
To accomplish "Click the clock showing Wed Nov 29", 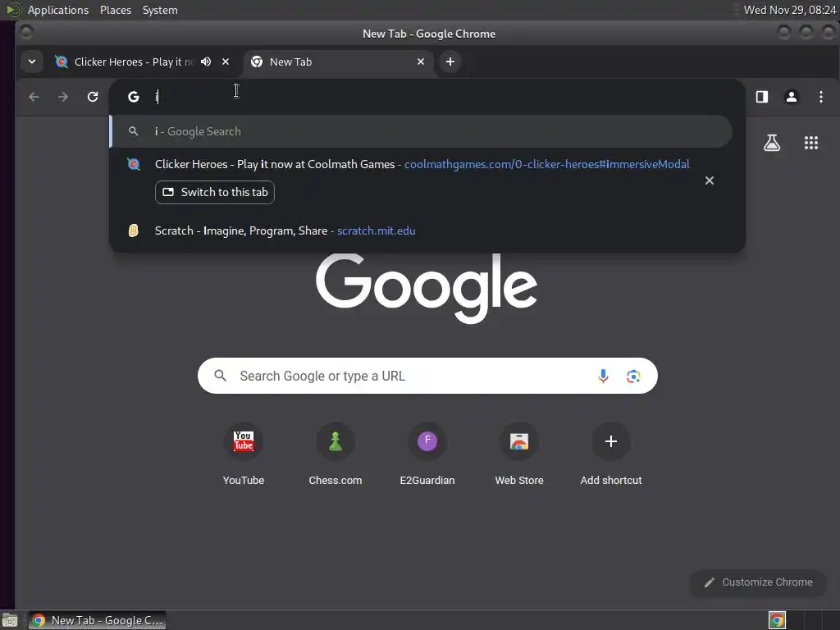I will pyautogui.click(x=790, y=10).
